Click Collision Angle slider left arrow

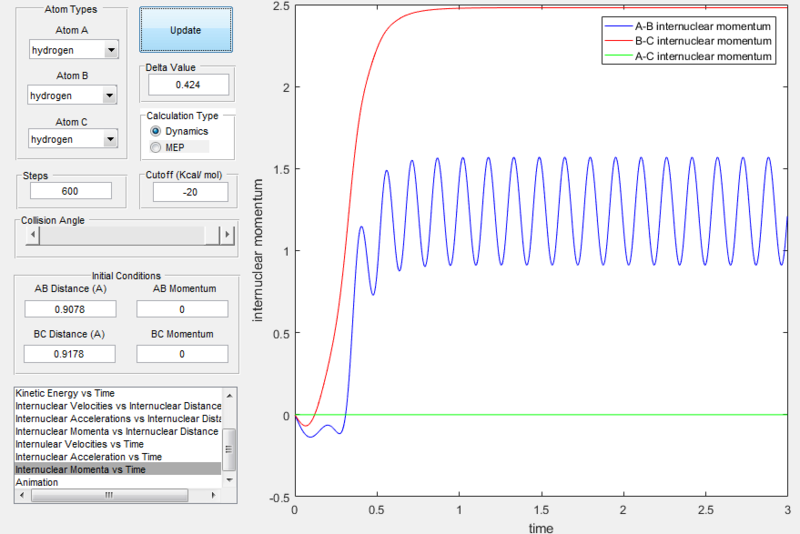33,235
